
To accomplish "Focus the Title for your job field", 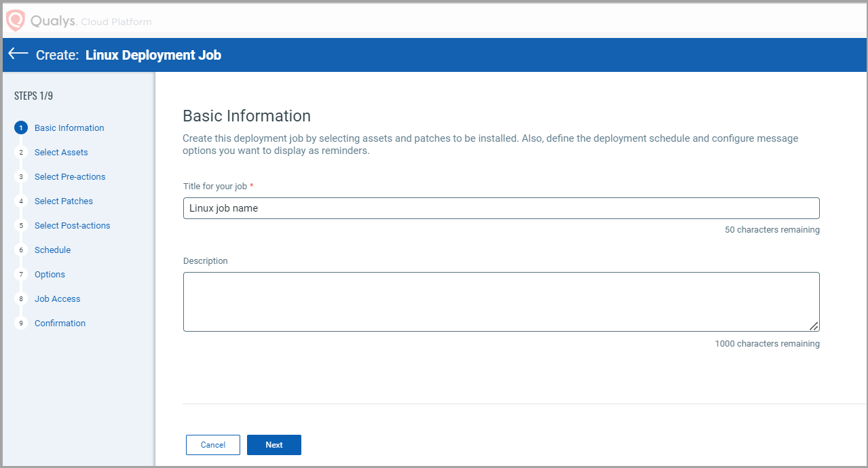I will [x=501, y=208].
